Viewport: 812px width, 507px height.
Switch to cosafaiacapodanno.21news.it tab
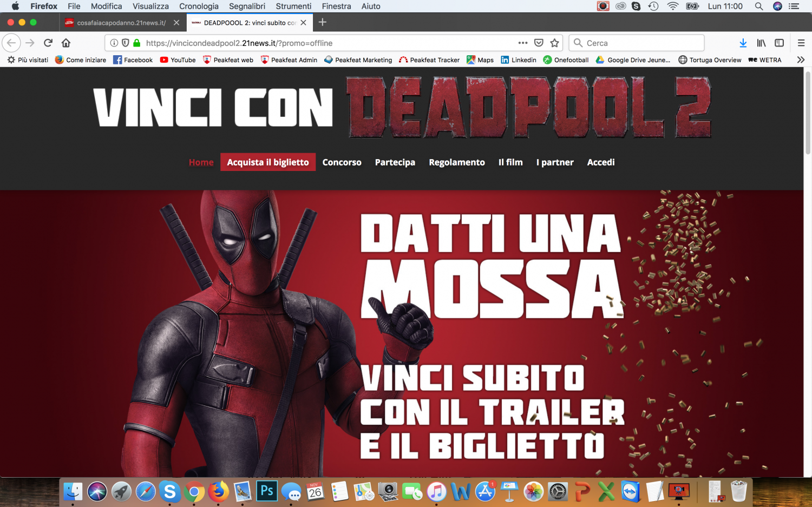point(122,23)
